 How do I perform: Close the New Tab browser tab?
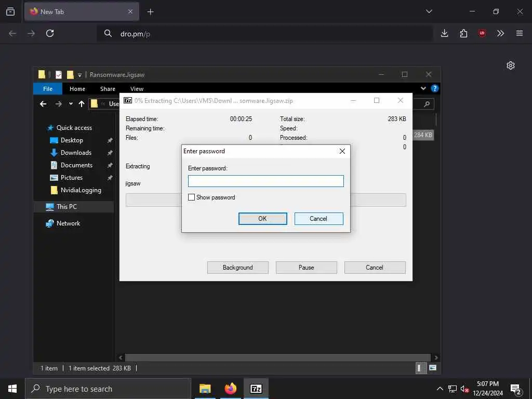[x=130, y=11]
